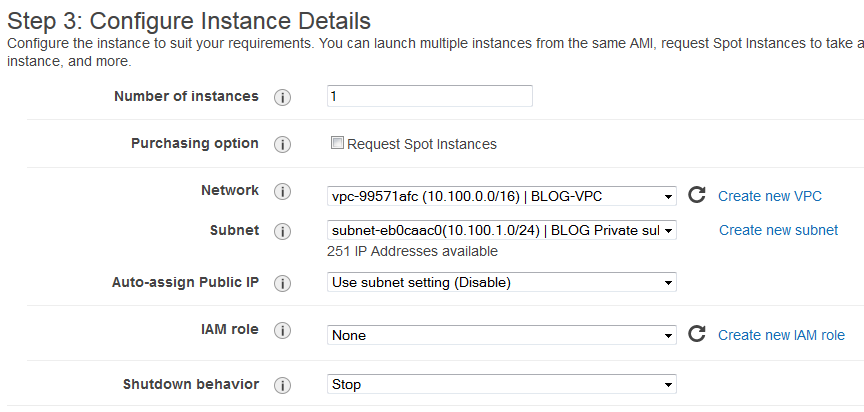Follow the Create new subnet link
864x412 pixels.
pyautogui.click(x=779, y=230)
